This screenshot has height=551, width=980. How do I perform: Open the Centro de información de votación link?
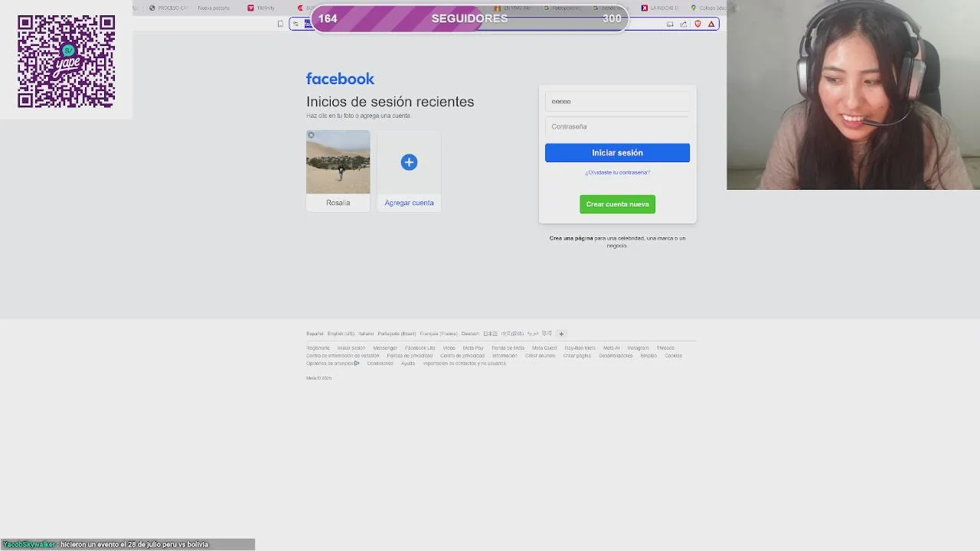343,356
